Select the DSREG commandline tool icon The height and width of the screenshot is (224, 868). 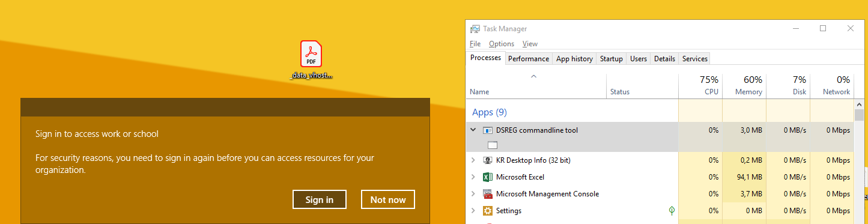488,130
